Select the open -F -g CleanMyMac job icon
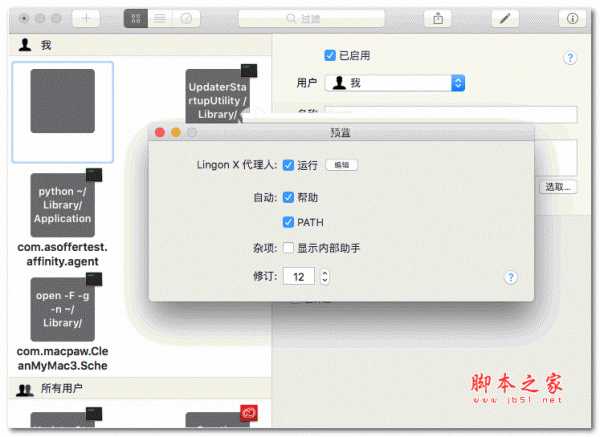The height and width of the screenshot is (437, 600). tap(63, 309)
